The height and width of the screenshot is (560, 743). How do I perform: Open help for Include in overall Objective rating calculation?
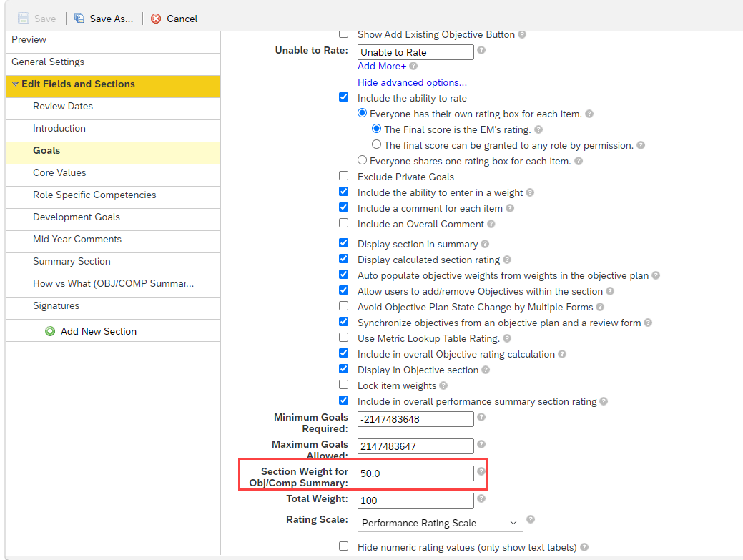[562, 354]
